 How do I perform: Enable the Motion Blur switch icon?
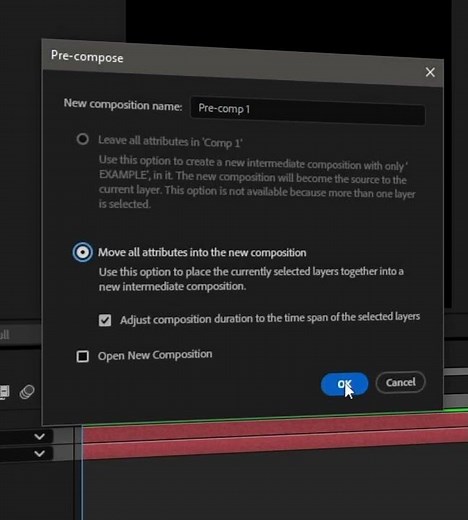[x=27, y=392]
